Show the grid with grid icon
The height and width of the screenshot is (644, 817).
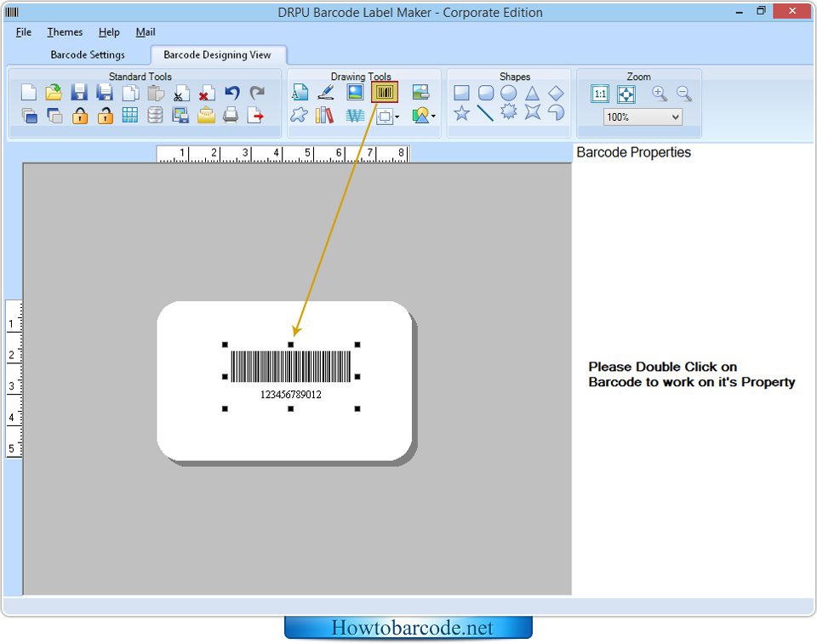[x=130, y=116]
